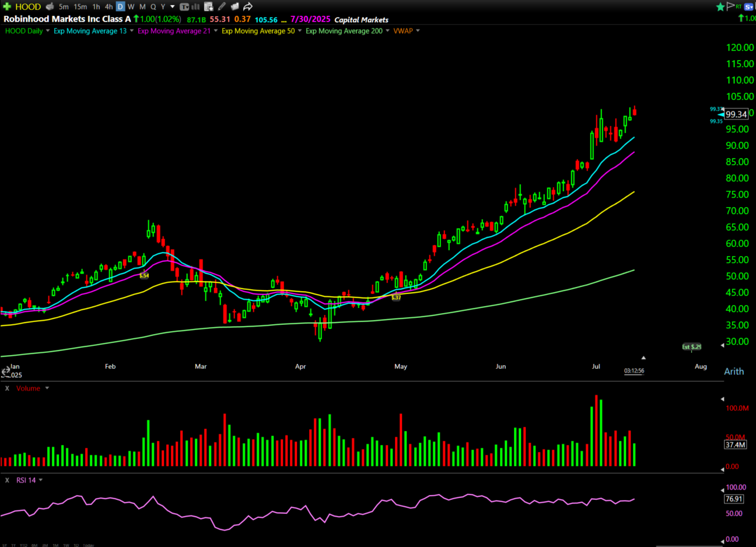
Task: Click the Capital Markets industry label
Action: 361,20
